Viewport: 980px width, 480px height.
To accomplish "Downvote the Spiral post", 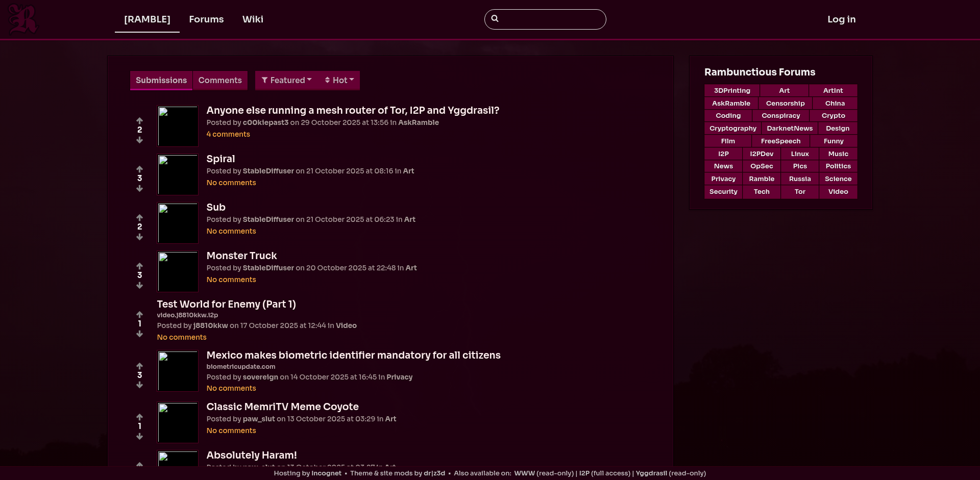I will (139, 189).
